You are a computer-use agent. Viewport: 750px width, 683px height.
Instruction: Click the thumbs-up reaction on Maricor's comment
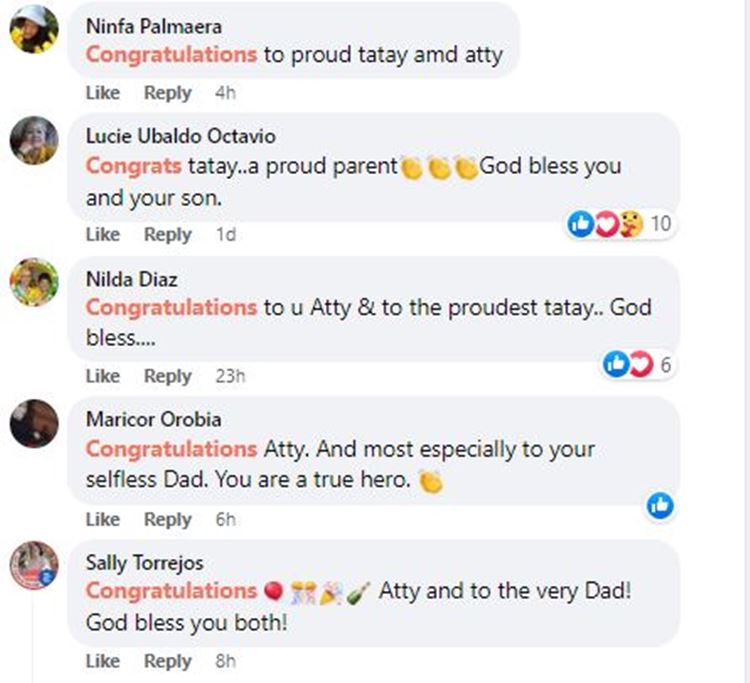coord(660,506)
